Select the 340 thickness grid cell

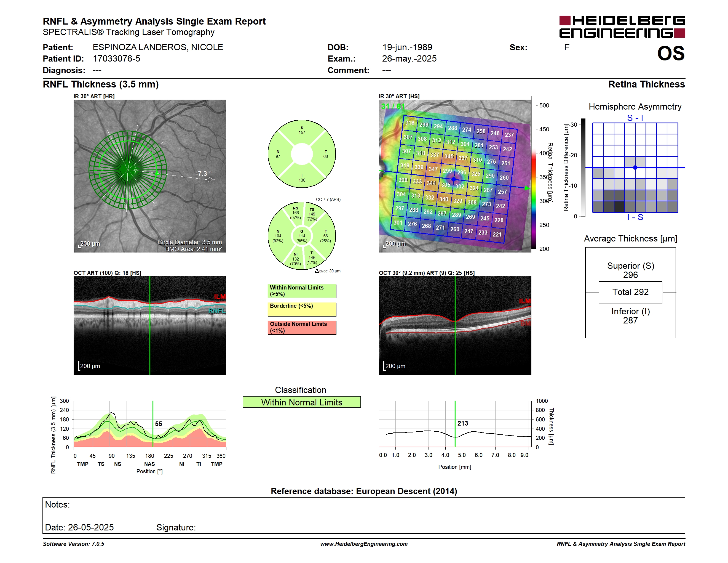click(x=444, y=199)
